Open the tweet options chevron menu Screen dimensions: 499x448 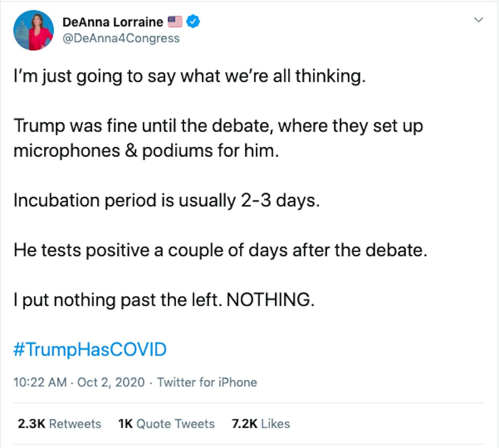[478, 20]
